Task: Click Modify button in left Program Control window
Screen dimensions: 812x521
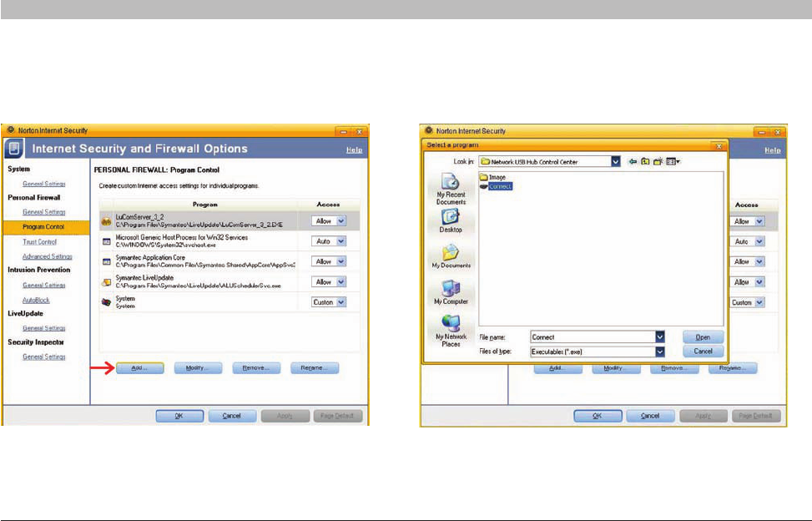Action: [x=198, y=367]
